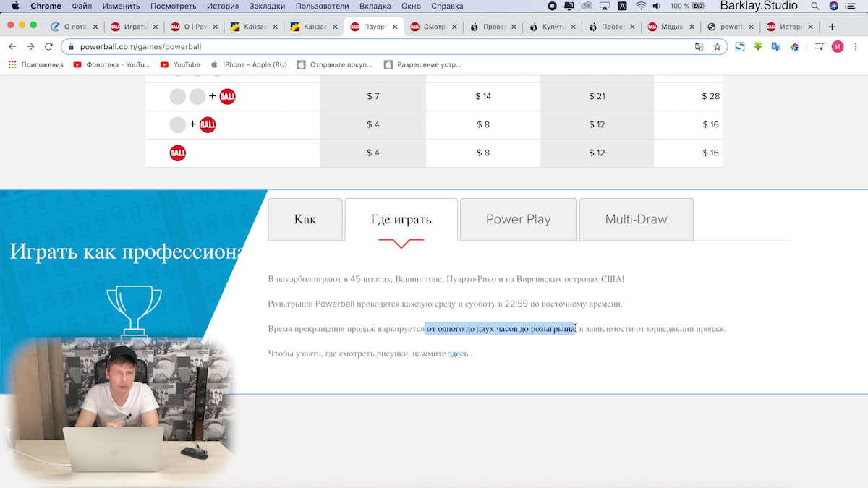Click the green download arrow extension
Image resolution: width=868 pixels, height=488 pixels.
[758, 46]
